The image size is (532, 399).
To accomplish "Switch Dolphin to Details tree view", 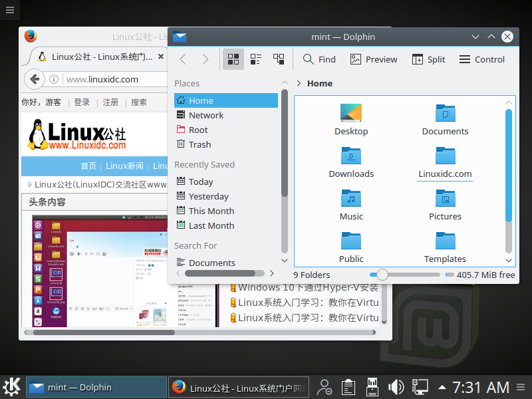I will [x=279, y=59].
